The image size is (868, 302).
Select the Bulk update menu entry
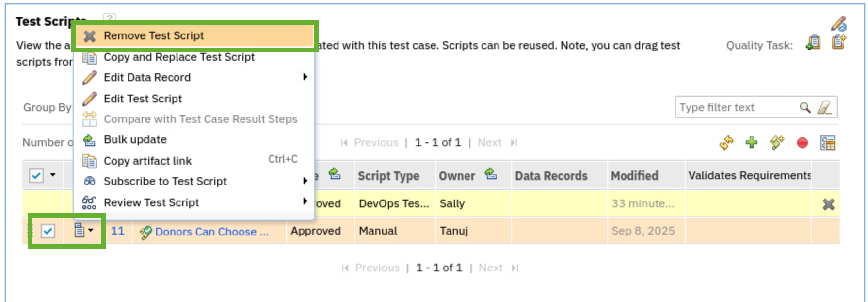pos(135,140)
